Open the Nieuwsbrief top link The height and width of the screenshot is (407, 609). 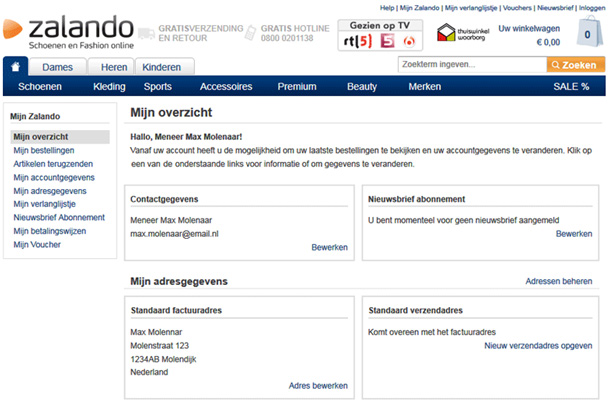coord(555,8)
